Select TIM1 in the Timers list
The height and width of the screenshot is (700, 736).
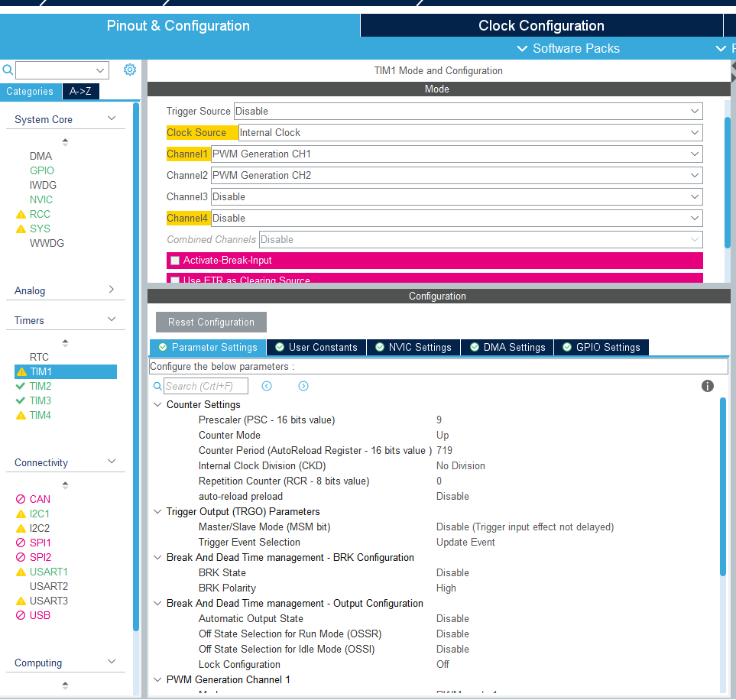click(x=66, y=372)
